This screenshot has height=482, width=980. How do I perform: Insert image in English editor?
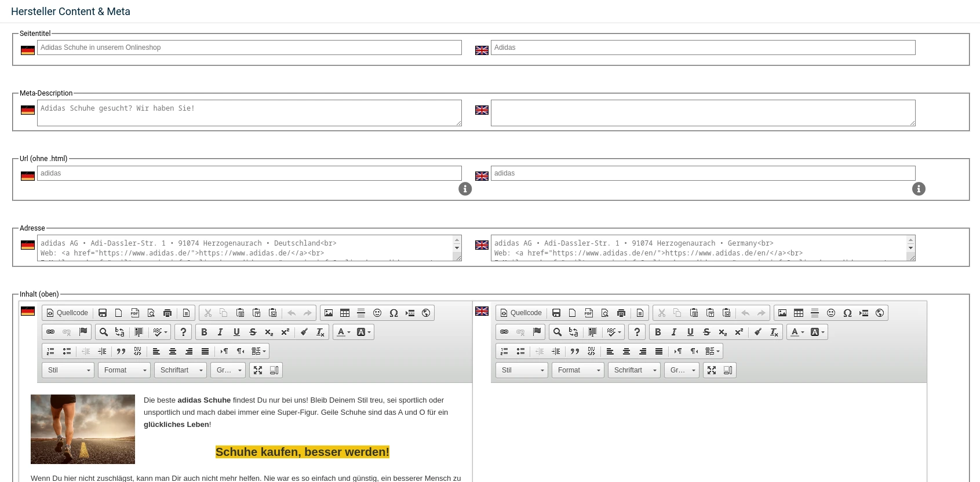point(782,313)
